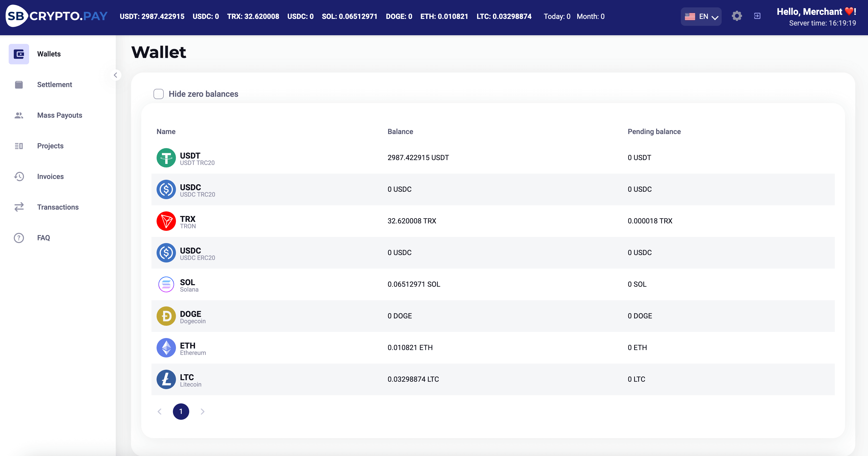Select the TRON coin icon
The image size is (868, 456).
(166, 221)
